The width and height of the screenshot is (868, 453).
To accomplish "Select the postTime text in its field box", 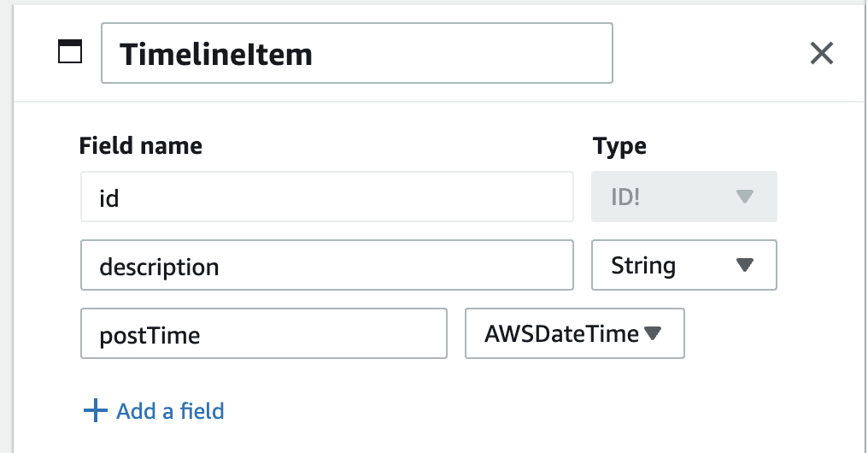I will [x=150, y=336].
